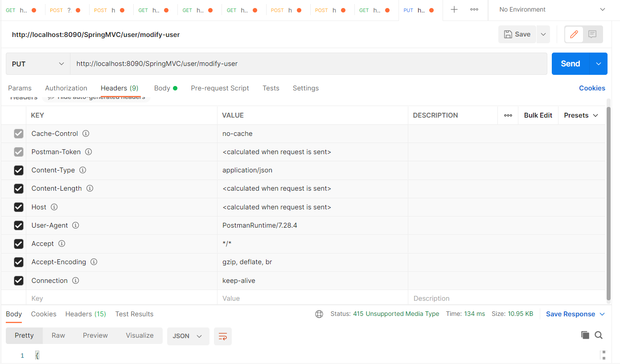Click the PostmanRuntime/7.28.4 value cell

312,225
